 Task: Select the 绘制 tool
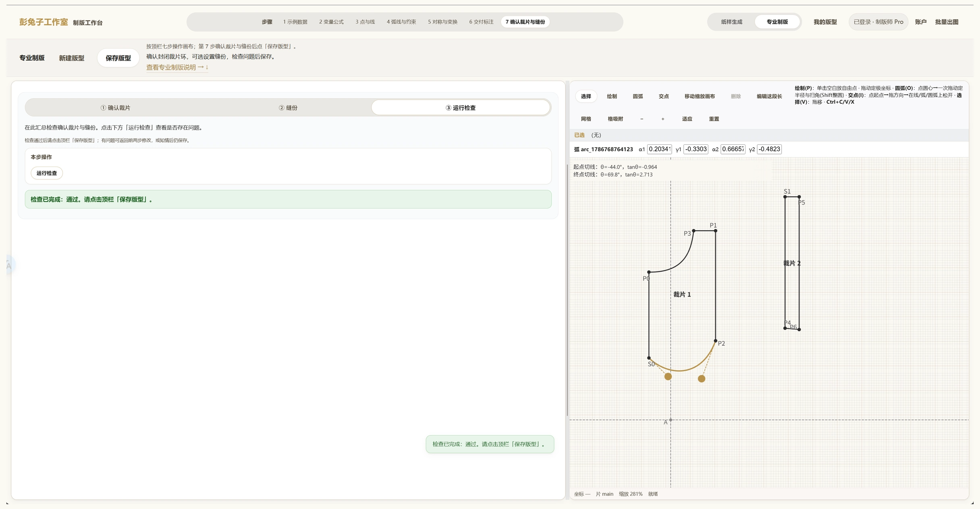pos(612,96)
